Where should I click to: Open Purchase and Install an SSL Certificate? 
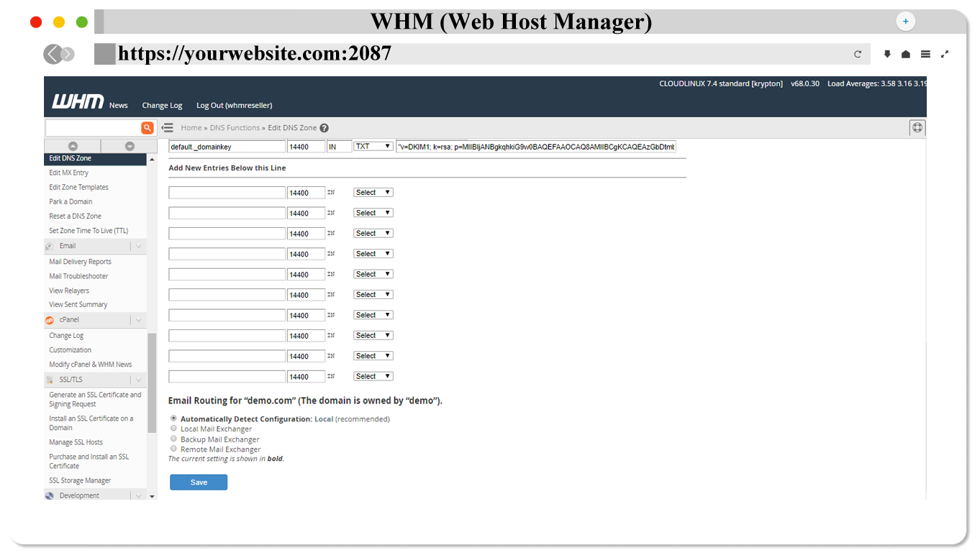click(89, 461)
